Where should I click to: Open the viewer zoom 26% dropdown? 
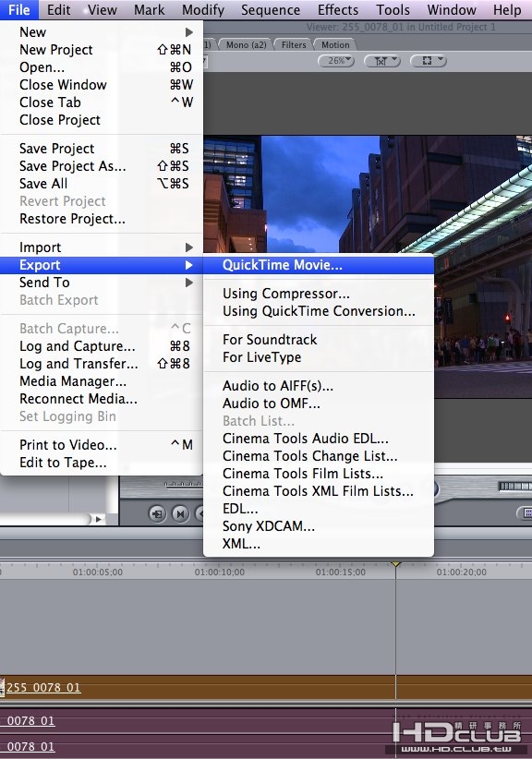click(x=336, y=61)
